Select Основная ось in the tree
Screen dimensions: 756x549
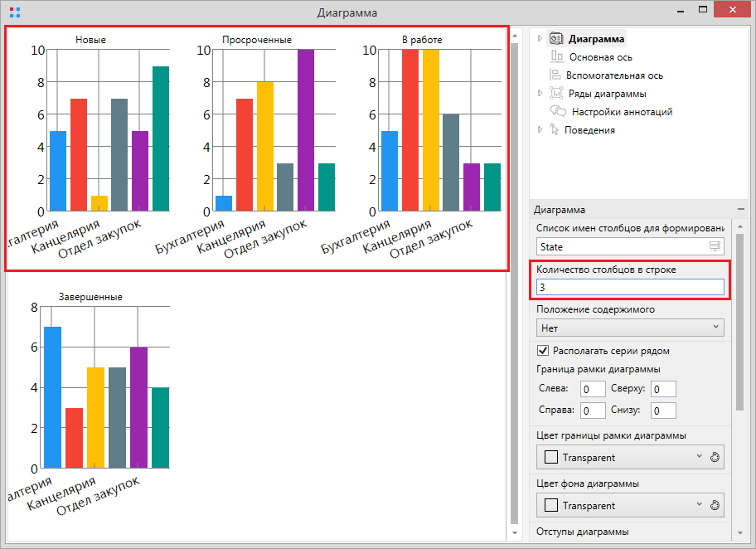600,57
